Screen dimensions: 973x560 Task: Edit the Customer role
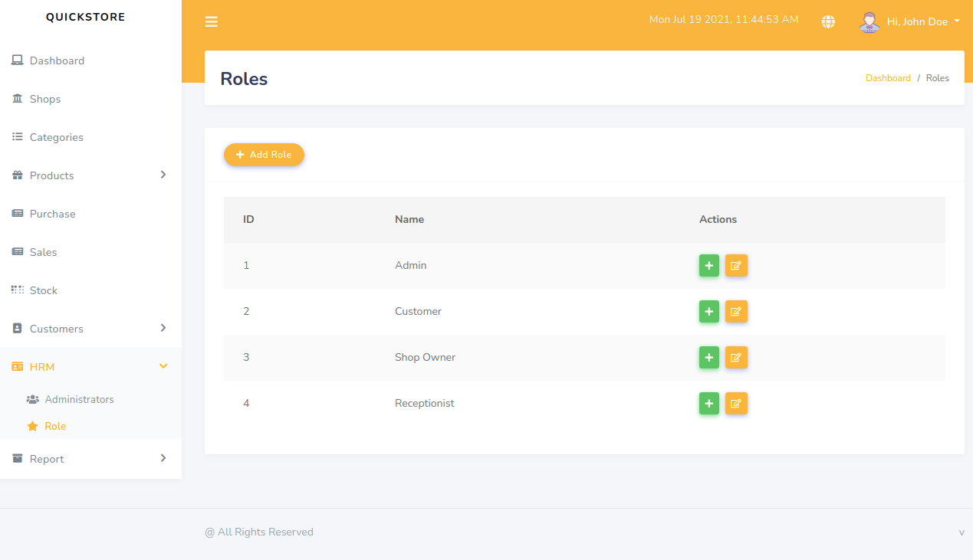736,312
